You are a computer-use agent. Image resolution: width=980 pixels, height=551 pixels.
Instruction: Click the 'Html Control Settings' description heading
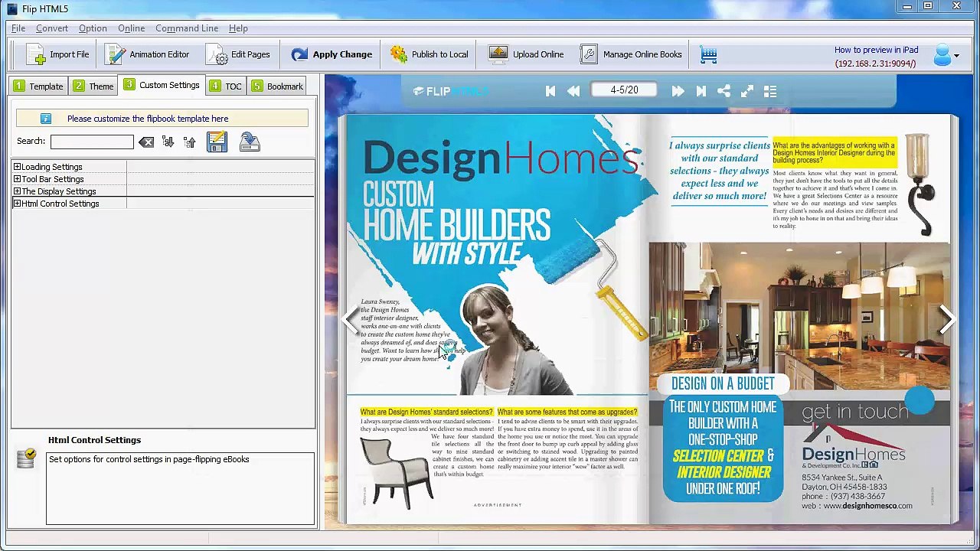coord(94,440)
